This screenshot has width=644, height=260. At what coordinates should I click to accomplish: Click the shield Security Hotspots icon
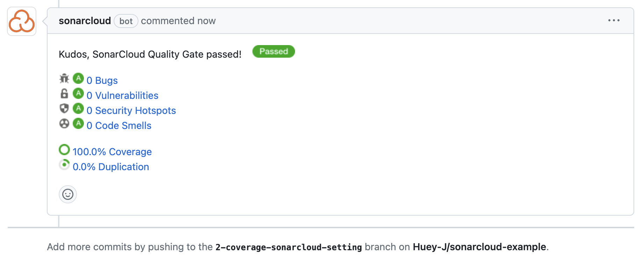[64, 109]
